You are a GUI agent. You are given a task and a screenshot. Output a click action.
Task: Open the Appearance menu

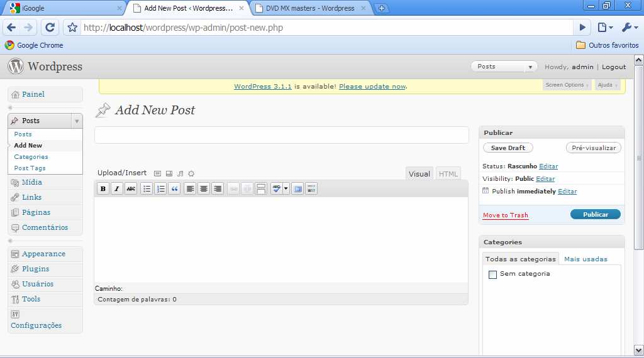pos(43,254)
